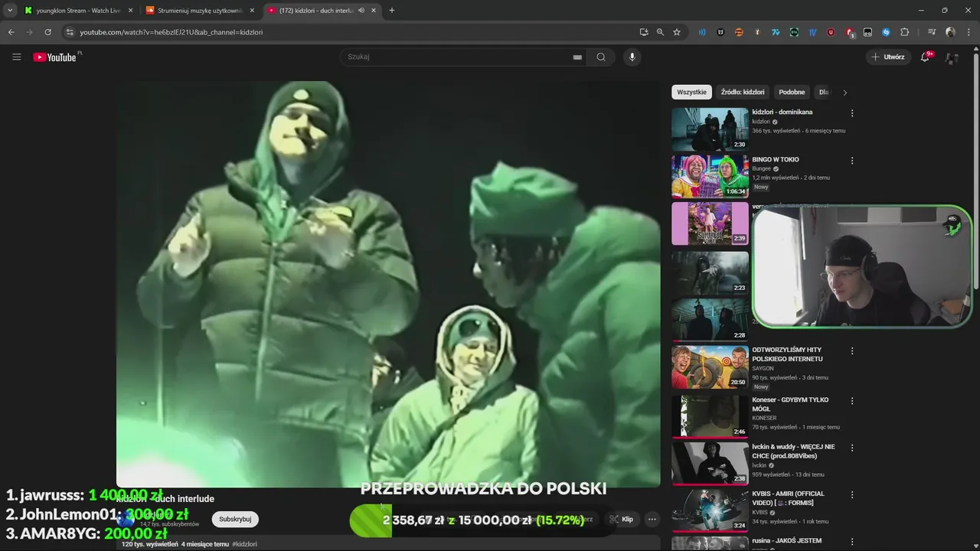Go to the YouTube home logo
The width and height of the screenshot is (980, 551).
[x=57, y=57]
